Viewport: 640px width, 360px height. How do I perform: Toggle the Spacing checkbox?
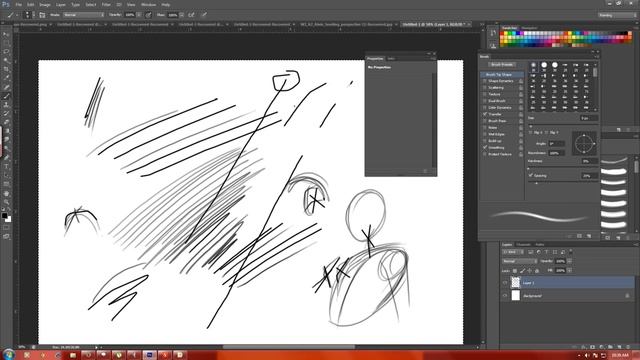pos(531,175)
